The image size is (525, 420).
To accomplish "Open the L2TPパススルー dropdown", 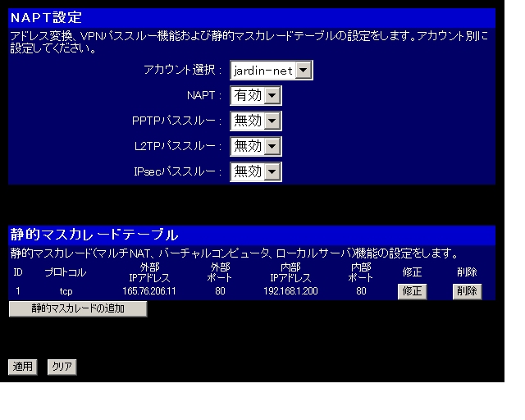I will 256,146.
